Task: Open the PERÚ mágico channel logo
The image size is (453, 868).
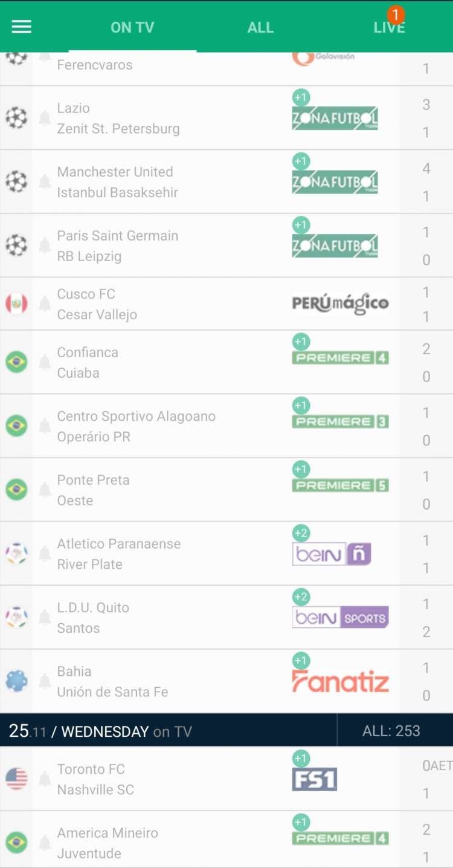Action: [x=341, y=303]
